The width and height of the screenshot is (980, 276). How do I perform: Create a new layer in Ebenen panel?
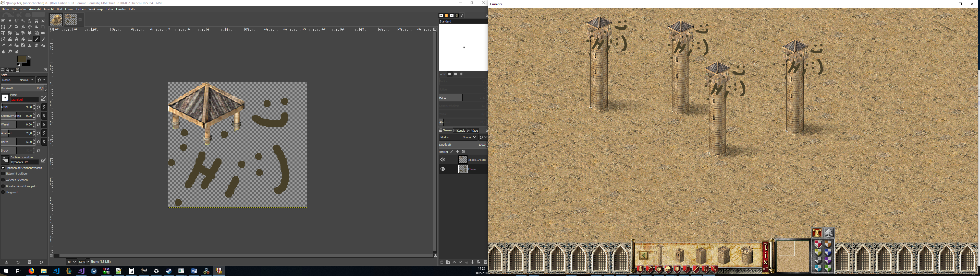(x=442, y=262)
